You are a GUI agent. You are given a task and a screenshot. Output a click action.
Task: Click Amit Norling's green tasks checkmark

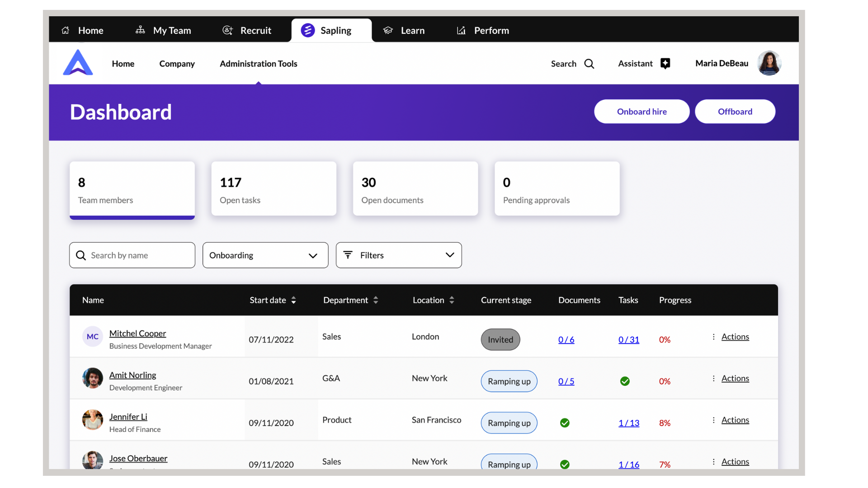(x=625, y=381)
